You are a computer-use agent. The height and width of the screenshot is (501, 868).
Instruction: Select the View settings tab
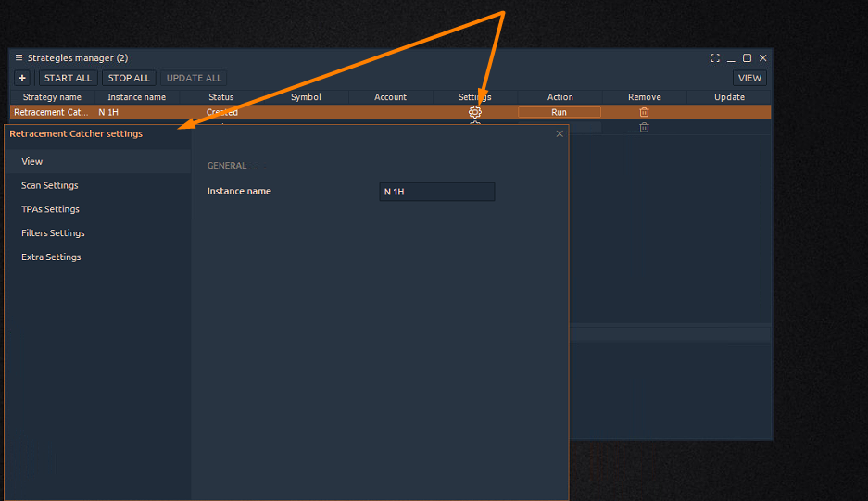click(x=32, y=162)
